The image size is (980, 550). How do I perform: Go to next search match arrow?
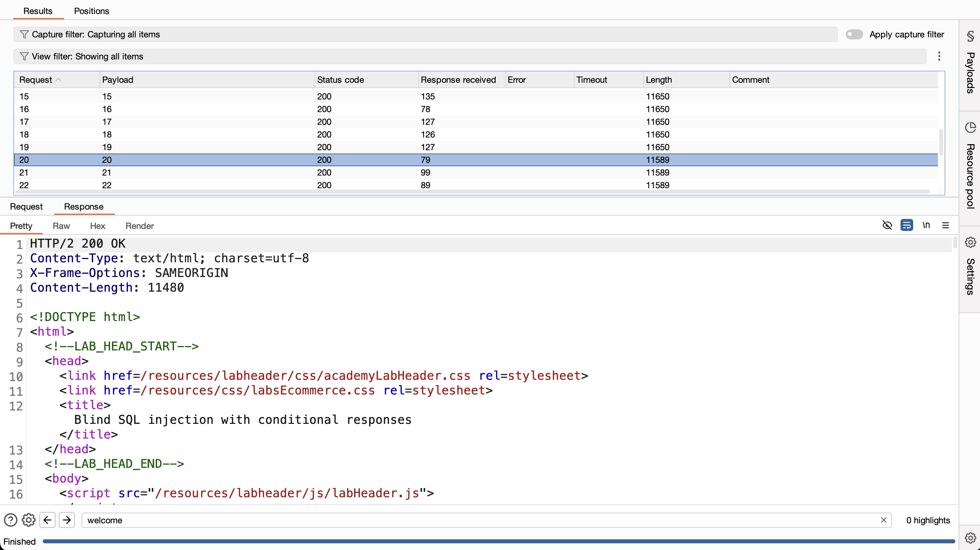coord(67,520)
